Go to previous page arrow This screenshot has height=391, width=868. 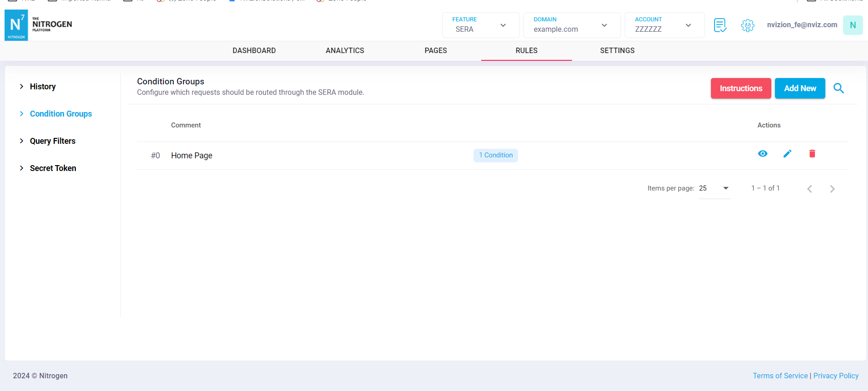coord(809,189)
